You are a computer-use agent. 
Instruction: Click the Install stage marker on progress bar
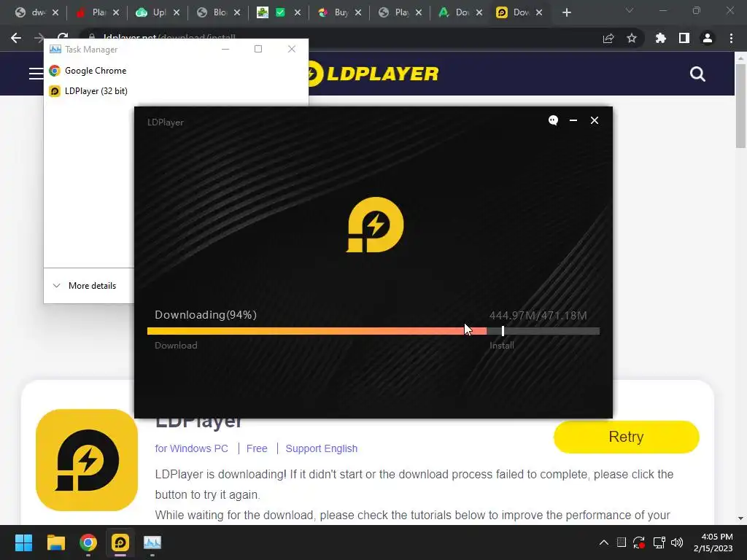tap(503, 331)
